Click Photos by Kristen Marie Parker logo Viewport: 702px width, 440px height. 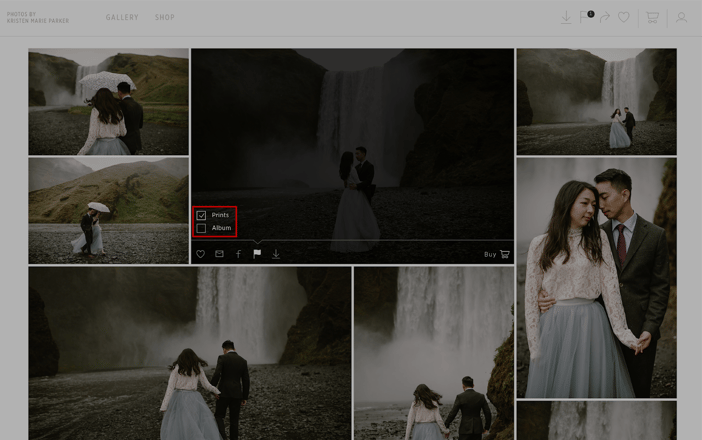pos(38,17)
